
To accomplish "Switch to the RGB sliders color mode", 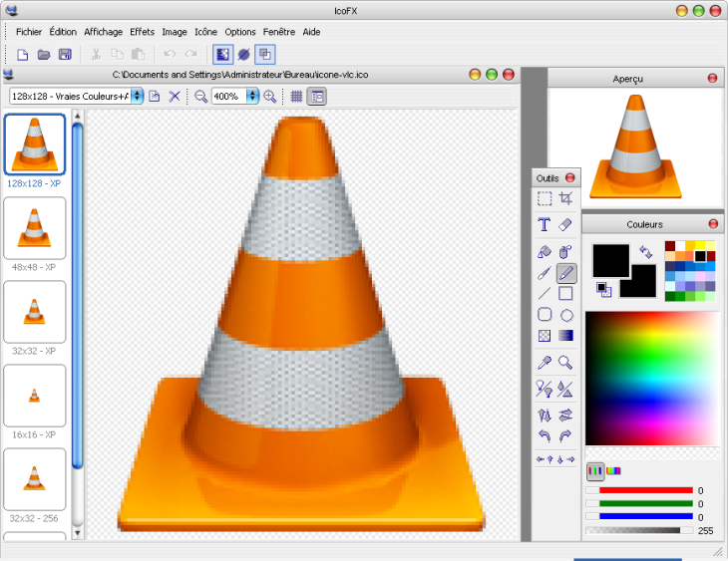I will (x=595, y=470).
